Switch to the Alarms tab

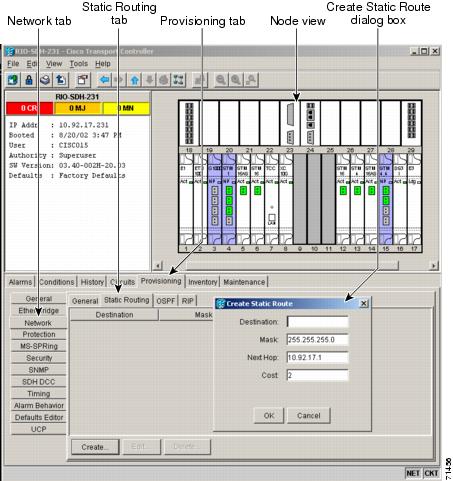point(20,282)
